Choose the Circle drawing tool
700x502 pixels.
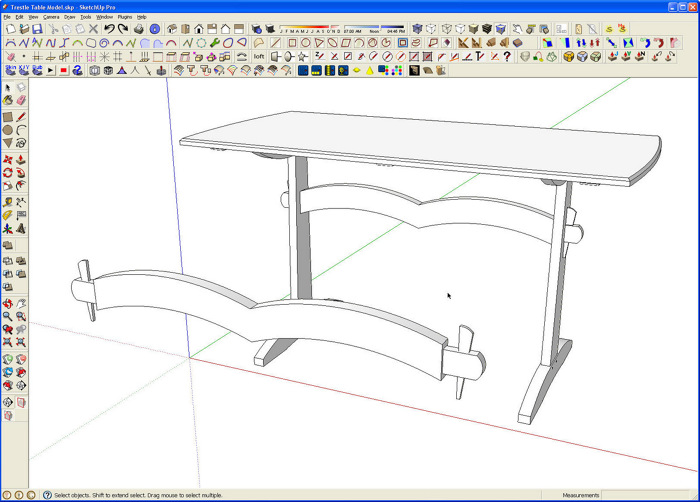pyautogui.click(x=8, y=130)
